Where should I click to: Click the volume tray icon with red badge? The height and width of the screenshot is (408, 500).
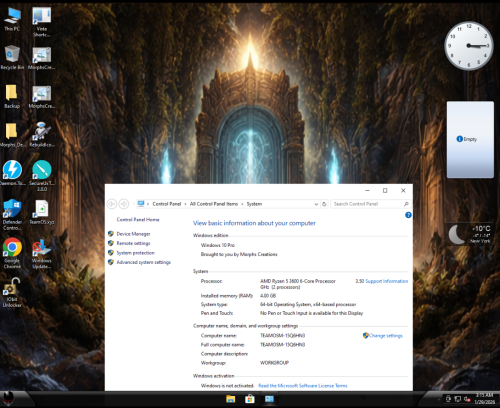click(467, 399)
